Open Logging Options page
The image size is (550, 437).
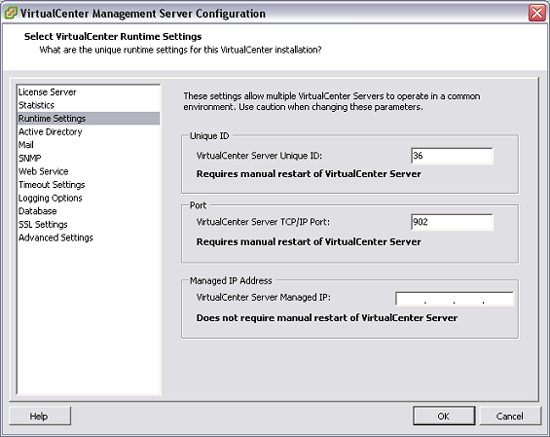51,198
